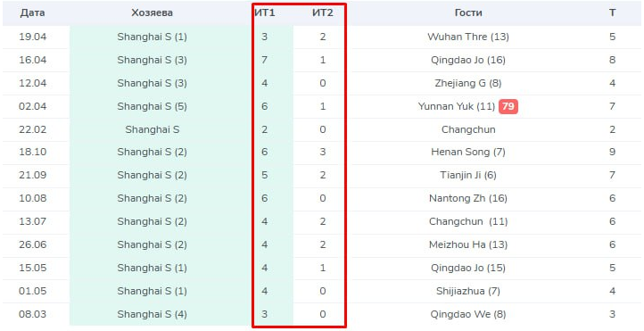Screen dimensions: 644x331
Task: Select the 22.02 match row date
Action: point(32,129)
